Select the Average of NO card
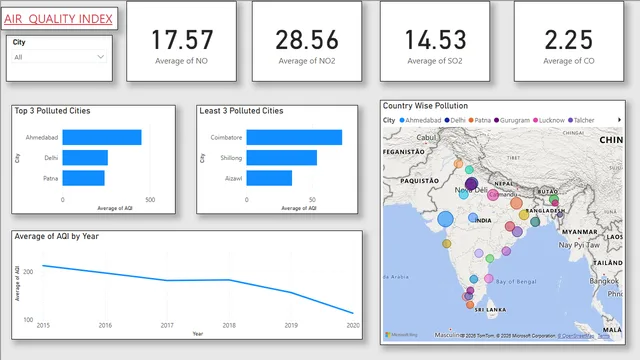 click(182, 41)
